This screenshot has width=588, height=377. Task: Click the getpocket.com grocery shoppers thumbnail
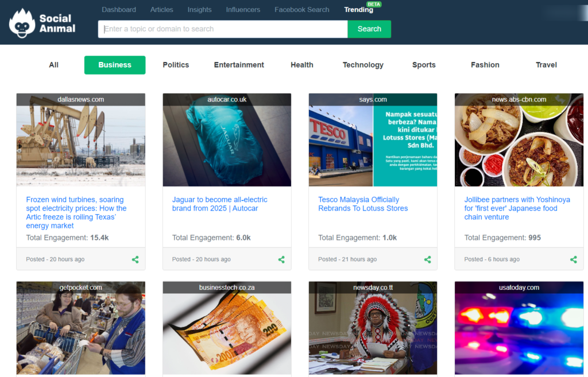pyautogui.click(x=80, y=328)
